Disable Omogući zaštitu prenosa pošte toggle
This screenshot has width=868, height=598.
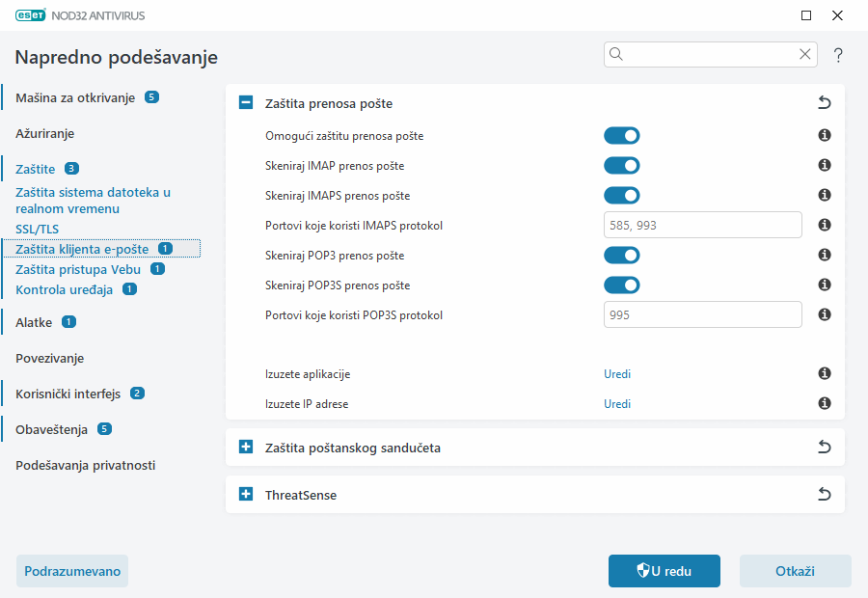coord(622,136)
